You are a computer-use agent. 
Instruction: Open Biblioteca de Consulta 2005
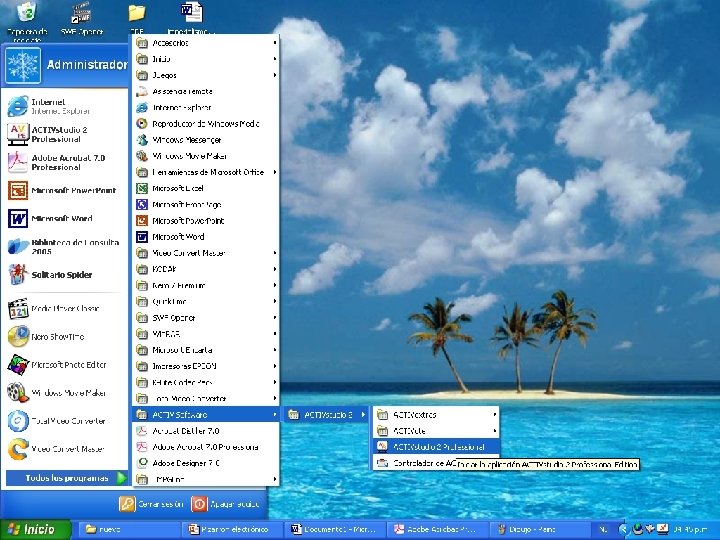tap(65, 247)
